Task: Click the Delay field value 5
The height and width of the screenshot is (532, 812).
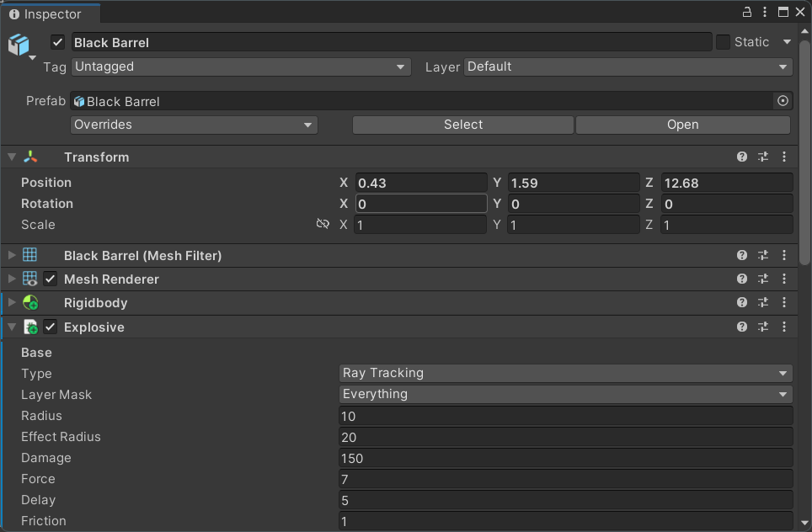Action: click(x=565, y=500)
